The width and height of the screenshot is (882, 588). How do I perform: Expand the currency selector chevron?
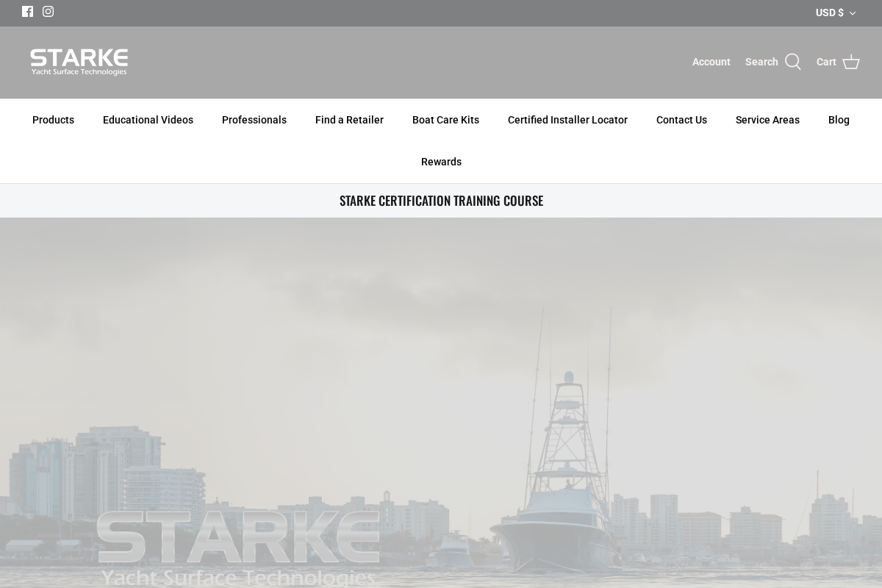852,13
